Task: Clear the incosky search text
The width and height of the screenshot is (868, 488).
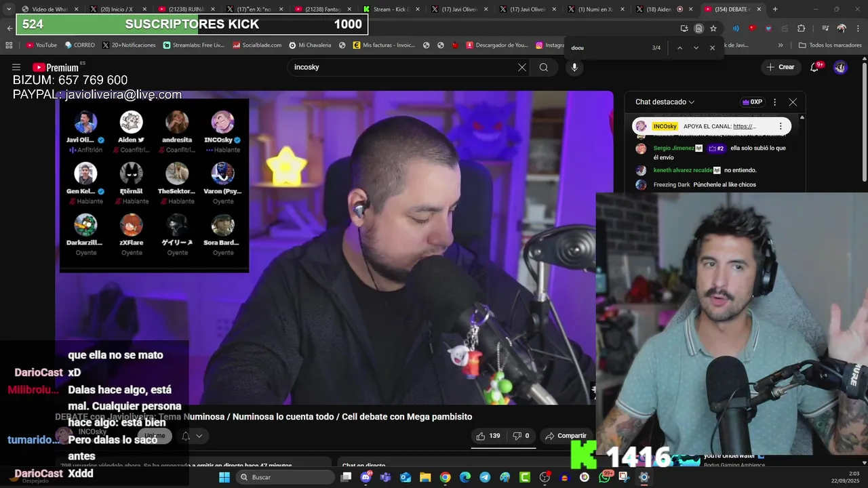Action: pos(521,67)
